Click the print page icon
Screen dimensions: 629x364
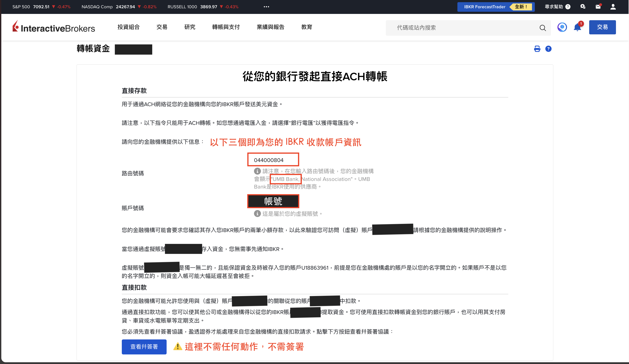537,49
